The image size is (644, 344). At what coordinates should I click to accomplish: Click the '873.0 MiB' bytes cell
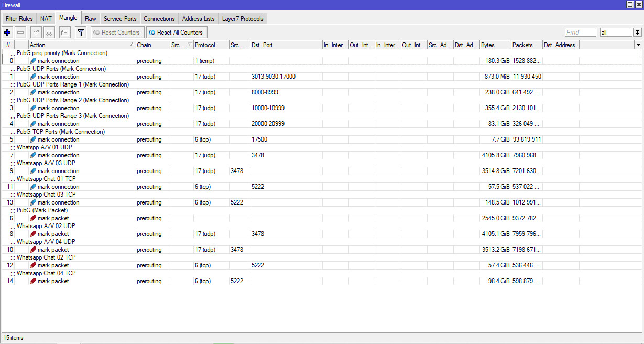(x=495, y=77)
